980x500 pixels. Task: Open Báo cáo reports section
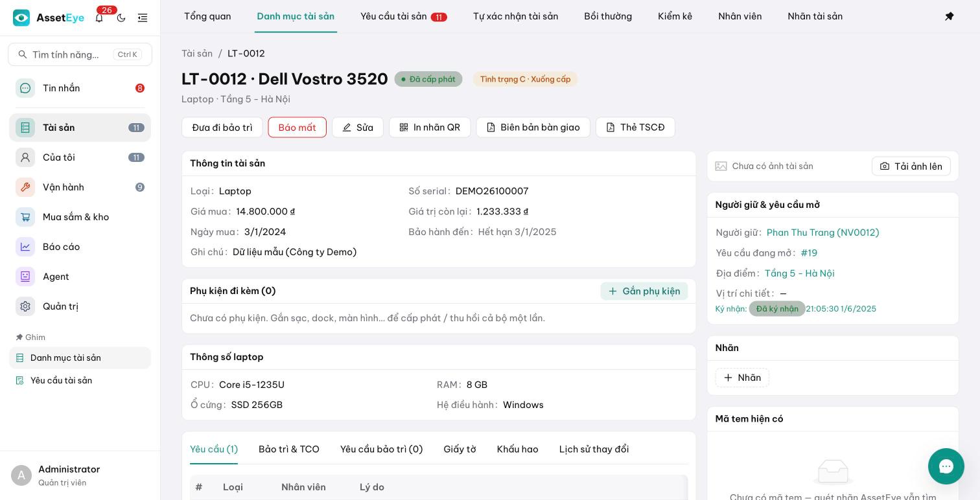(x=80, y=247)
